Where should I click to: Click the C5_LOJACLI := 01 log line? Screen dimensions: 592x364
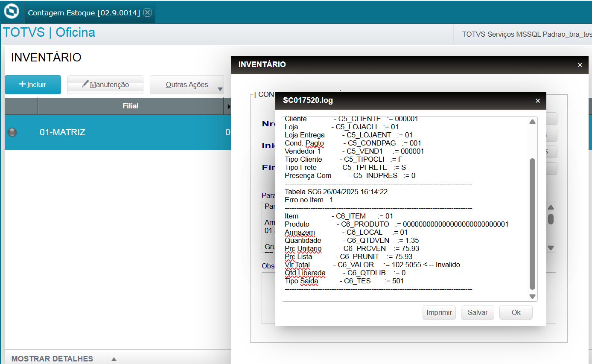341,127
